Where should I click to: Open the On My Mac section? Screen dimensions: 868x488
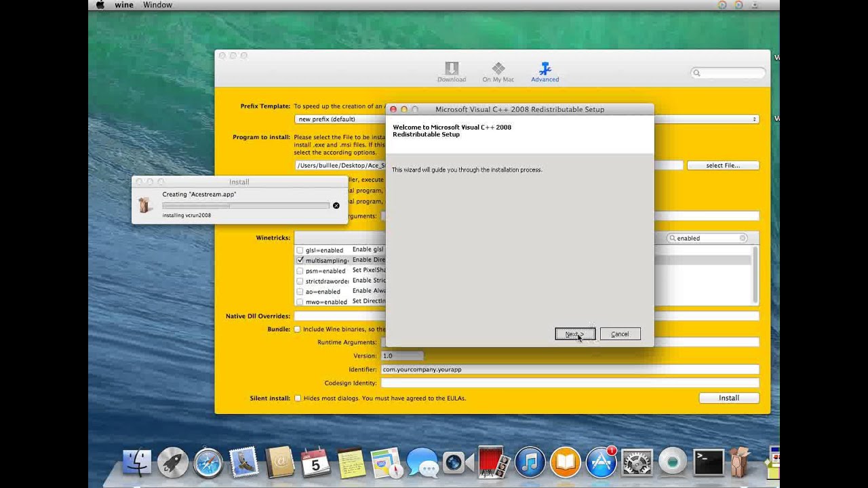point(498,72)
